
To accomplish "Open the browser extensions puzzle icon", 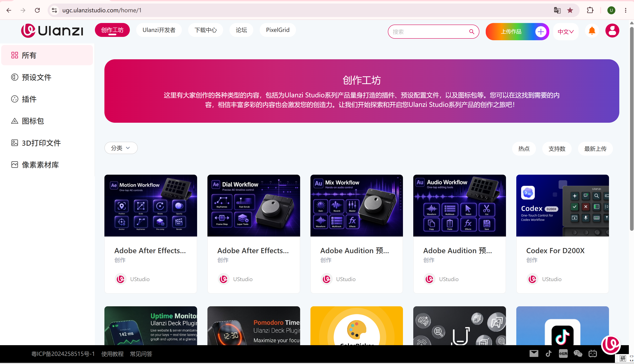I will 590,10.
